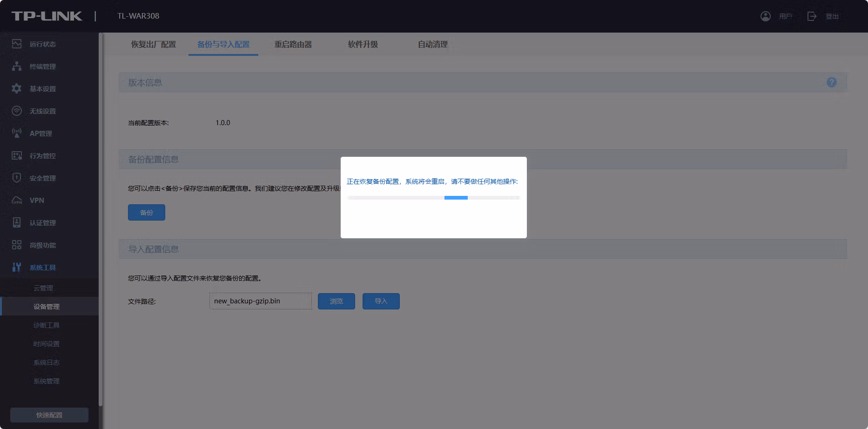Click the 终端管理 network icon

(x=17, y=66)
